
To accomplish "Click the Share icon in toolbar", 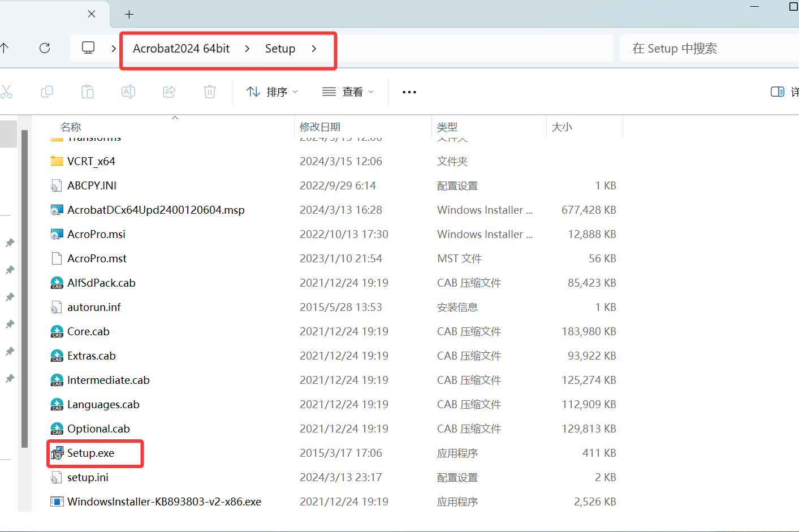I will 169,92.
